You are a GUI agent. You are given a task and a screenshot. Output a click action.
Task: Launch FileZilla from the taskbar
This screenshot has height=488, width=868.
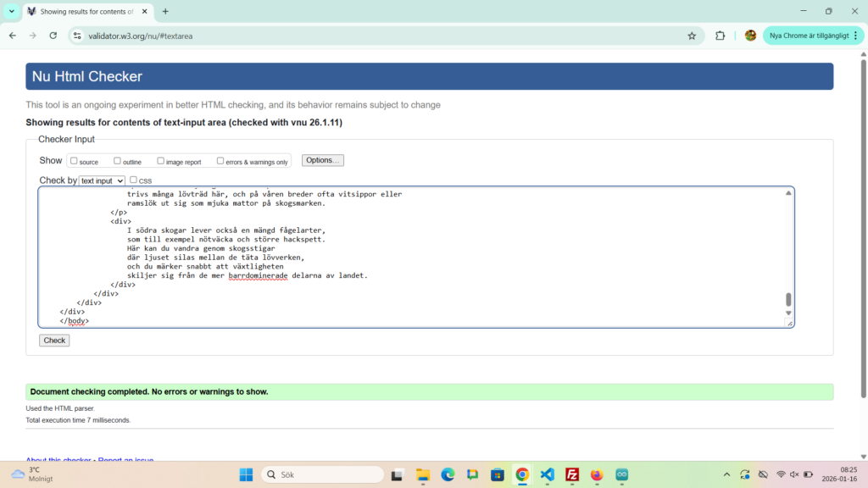572,474
